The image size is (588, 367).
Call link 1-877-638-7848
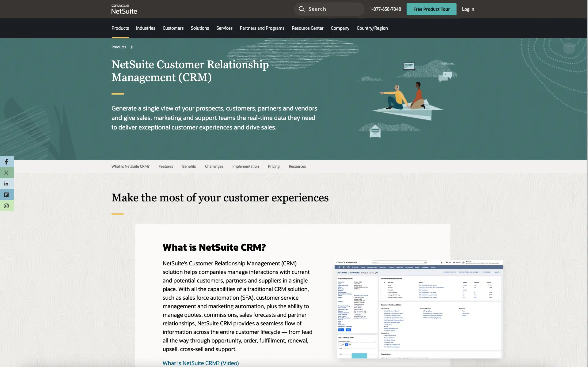tap(385, 9)
